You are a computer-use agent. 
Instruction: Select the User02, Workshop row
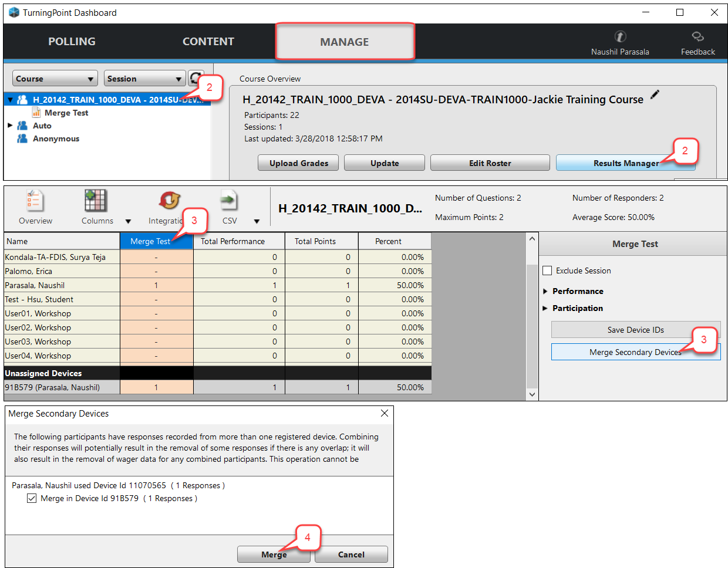point(218,327)
